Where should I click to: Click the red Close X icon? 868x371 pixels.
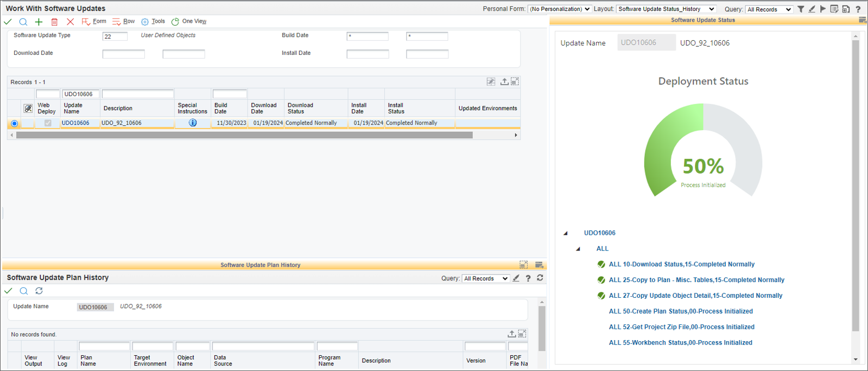pyautogui.click(x=70, y=22)
